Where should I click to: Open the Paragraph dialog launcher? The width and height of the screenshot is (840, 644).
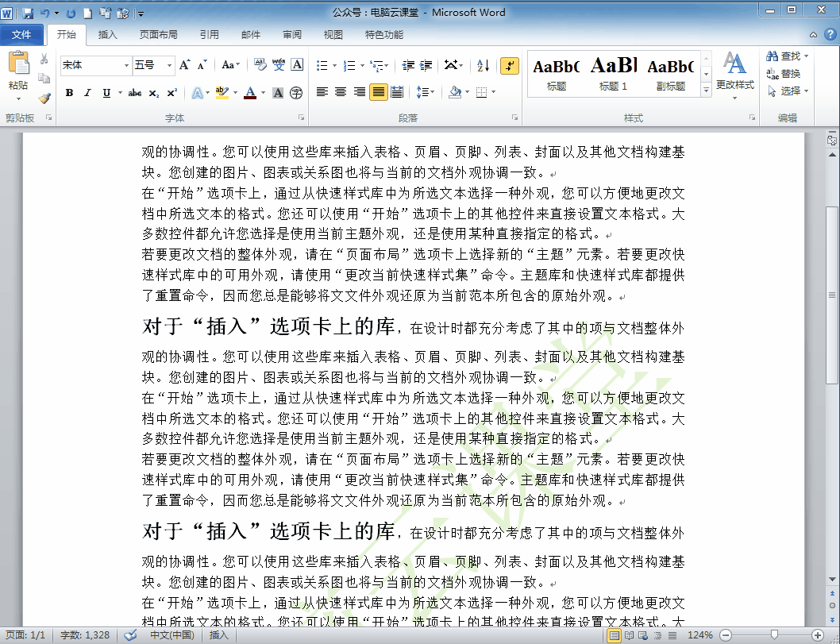514,118
